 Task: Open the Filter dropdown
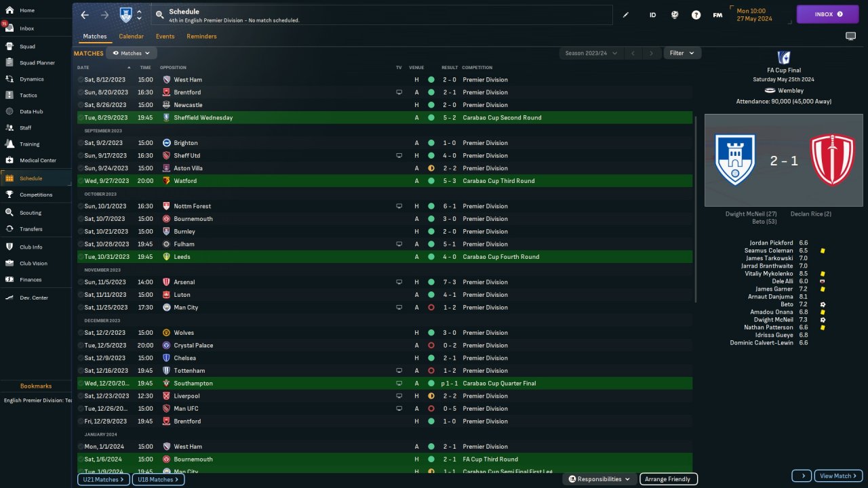coord(682,53)
